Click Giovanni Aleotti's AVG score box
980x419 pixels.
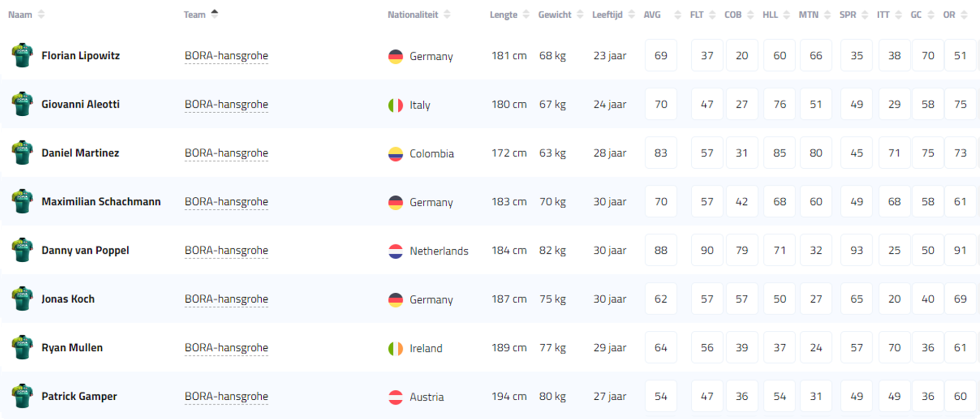click(661, 104)
